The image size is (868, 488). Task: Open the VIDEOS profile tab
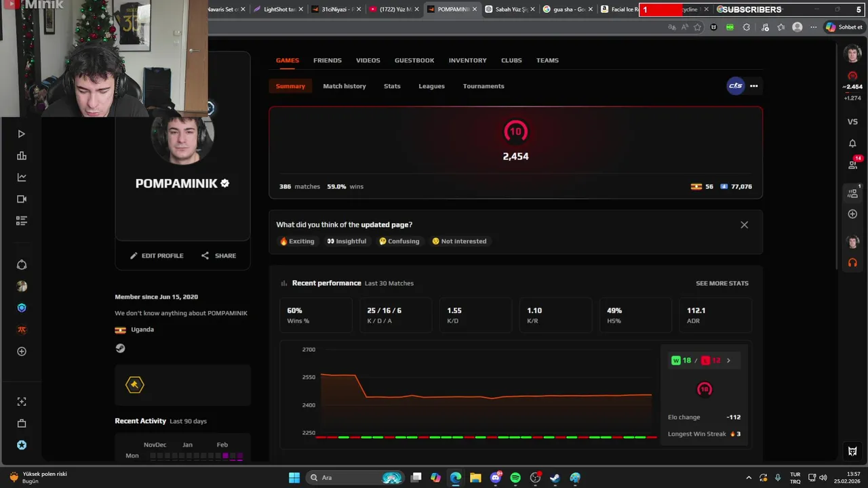click(x=368, y=60)
